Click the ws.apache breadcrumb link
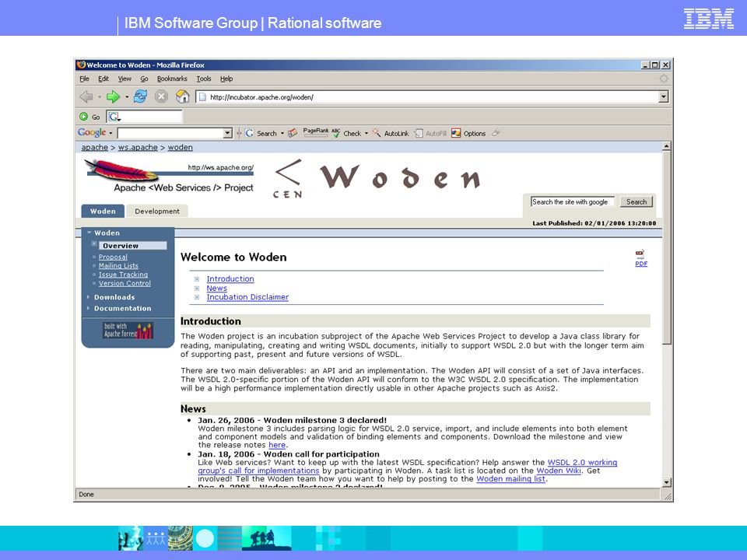The height and width of the screenshot is (560, 747). click(138, 147)
